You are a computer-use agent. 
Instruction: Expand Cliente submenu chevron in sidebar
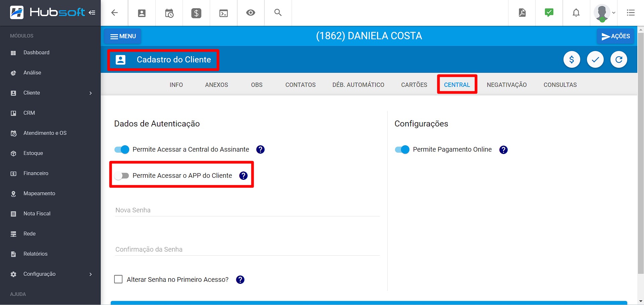coord(91,93)
